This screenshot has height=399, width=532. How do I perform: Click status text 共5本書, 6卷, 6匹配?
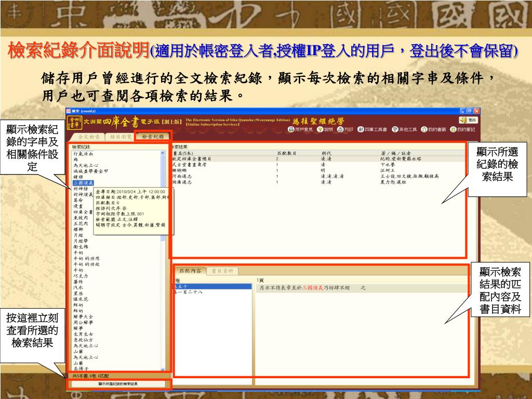tap(90, 376)
